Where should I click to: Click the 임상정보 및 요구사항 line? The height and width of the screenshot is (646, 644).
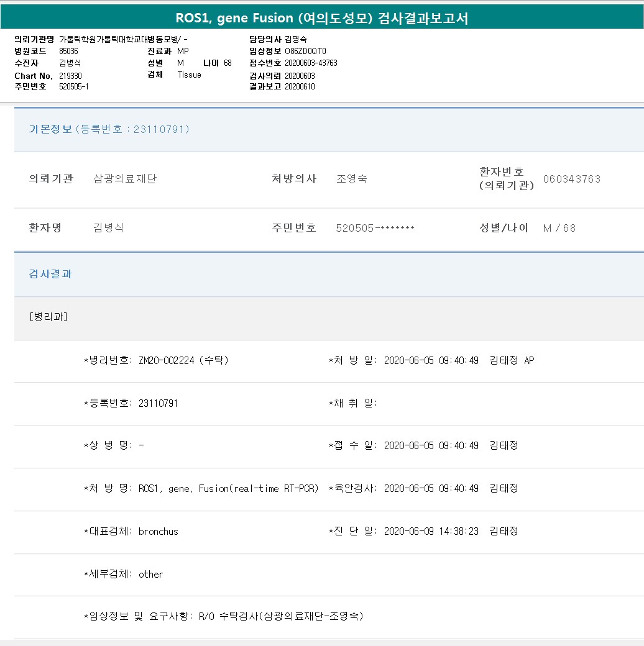click(224, 616)
